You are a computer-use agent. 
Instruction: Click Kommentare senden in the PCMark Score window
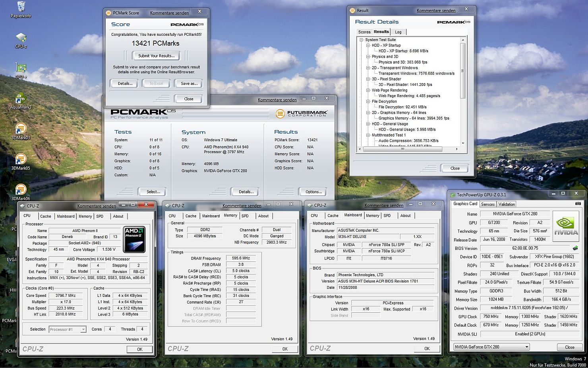click(x=169, y=13)
